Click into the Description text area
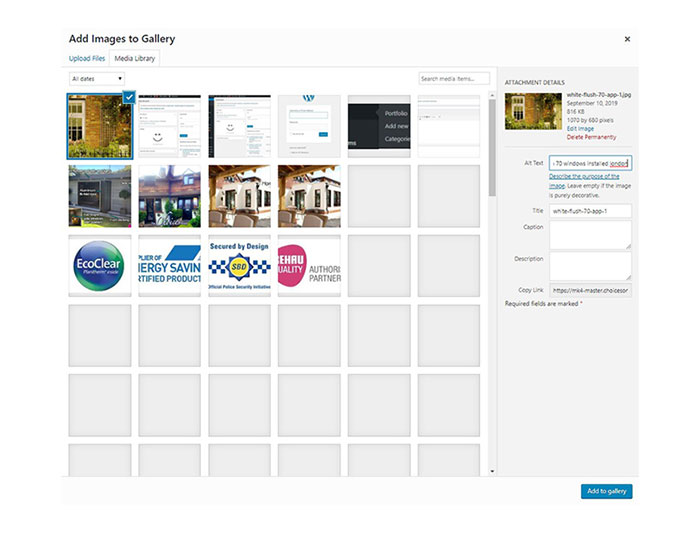Viewport: 700px width, 533px height. click(x=590, y=266)
